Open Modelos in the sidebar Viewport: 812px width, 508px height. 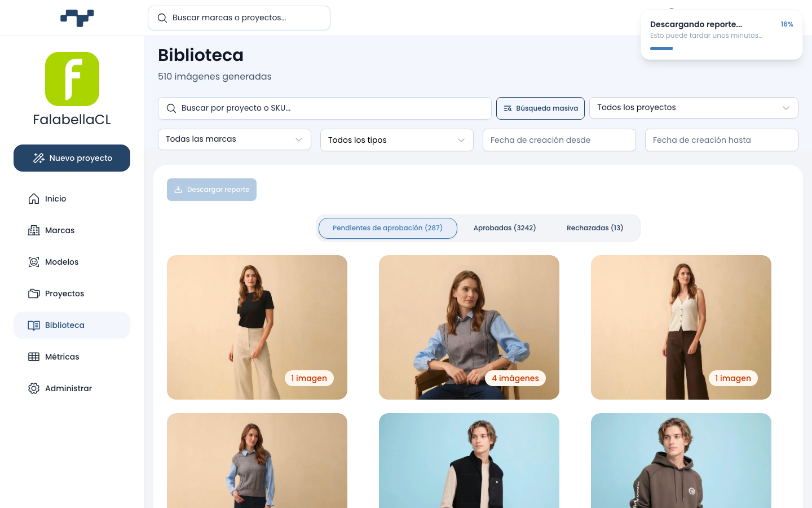click(72, 262)
